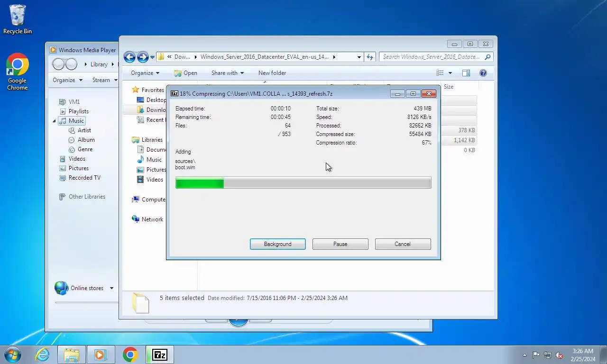Click the Action Center flag icon
607x364 pixels.
[x=536, y=355]
